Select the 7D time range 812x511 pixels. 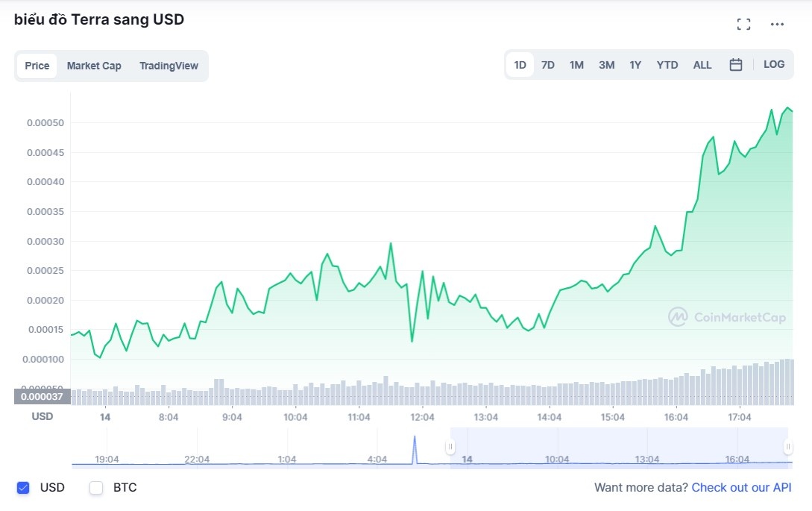click(x=548, y=65)
